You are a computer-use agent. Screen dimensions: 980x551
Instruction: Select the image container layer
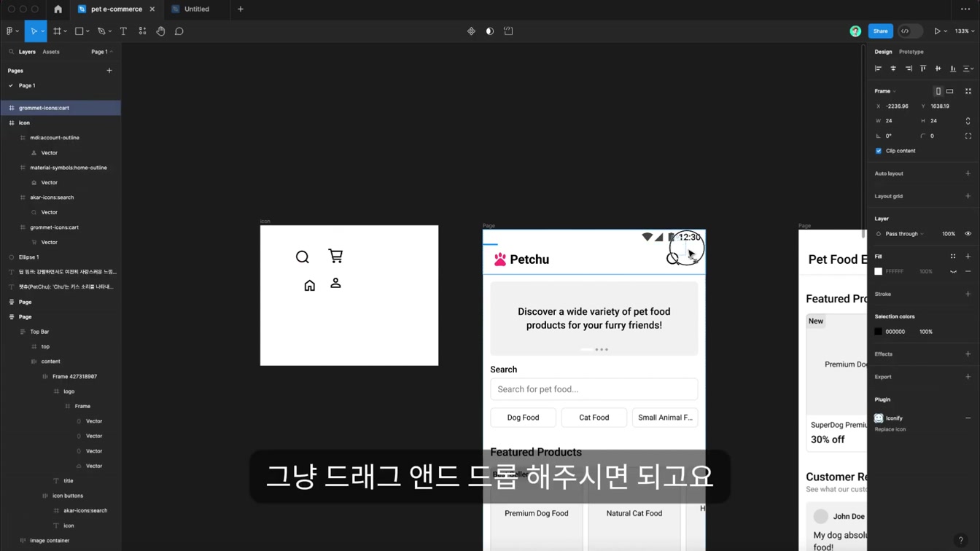point(61,541)
